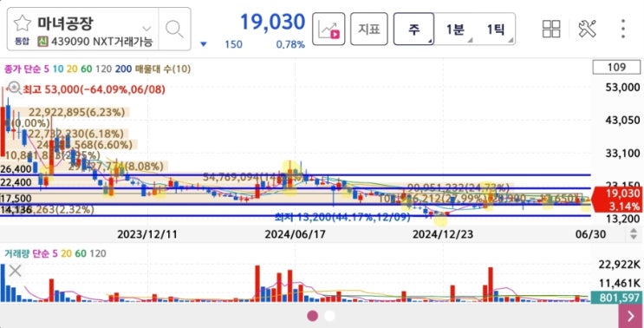Click the 22,922K volume axis label

tap(620, 265)
